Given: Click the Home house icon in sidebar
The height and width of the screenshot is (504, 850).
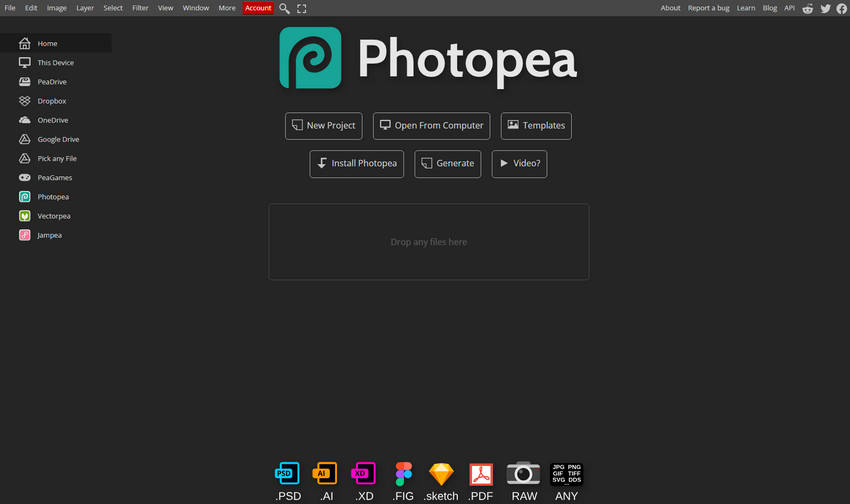Looking at the screenshot, I should pos(24,43).
